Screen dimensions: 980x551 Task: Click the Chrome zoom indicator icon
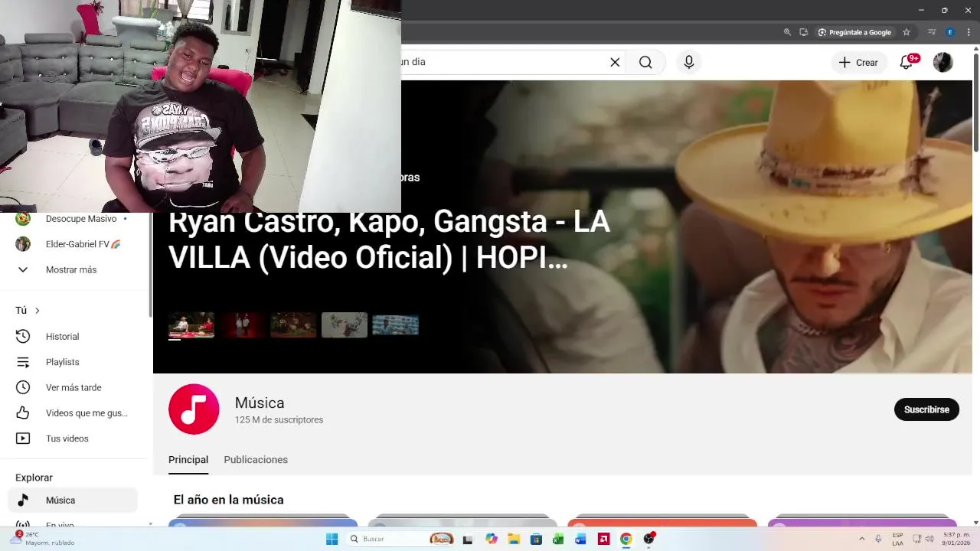tap(787, 32)
